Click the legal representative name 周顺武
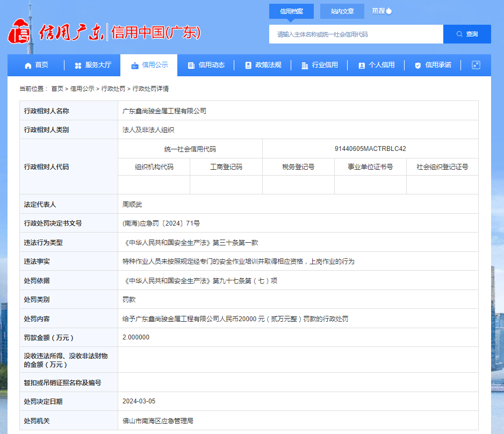Viewport: 504px width, 434px height. point(132,205)
